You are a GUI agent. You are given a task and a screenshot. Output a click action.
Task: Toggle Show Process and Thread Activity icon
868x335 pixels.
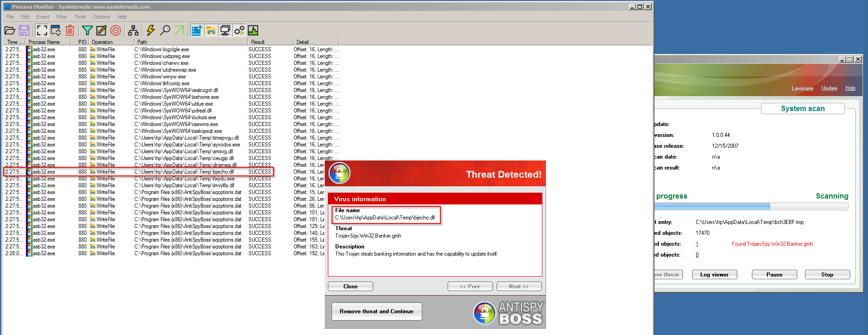tap(239, 30)
